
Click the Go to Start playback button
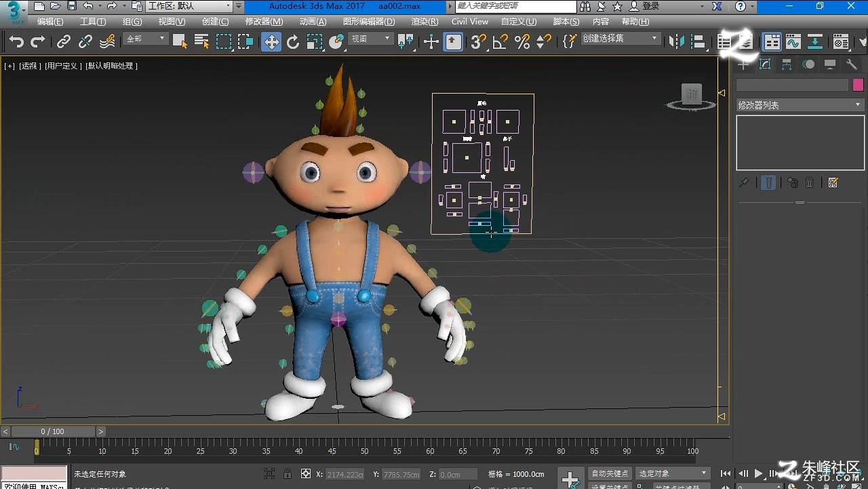pyautogui.click(x=726, y=473)
